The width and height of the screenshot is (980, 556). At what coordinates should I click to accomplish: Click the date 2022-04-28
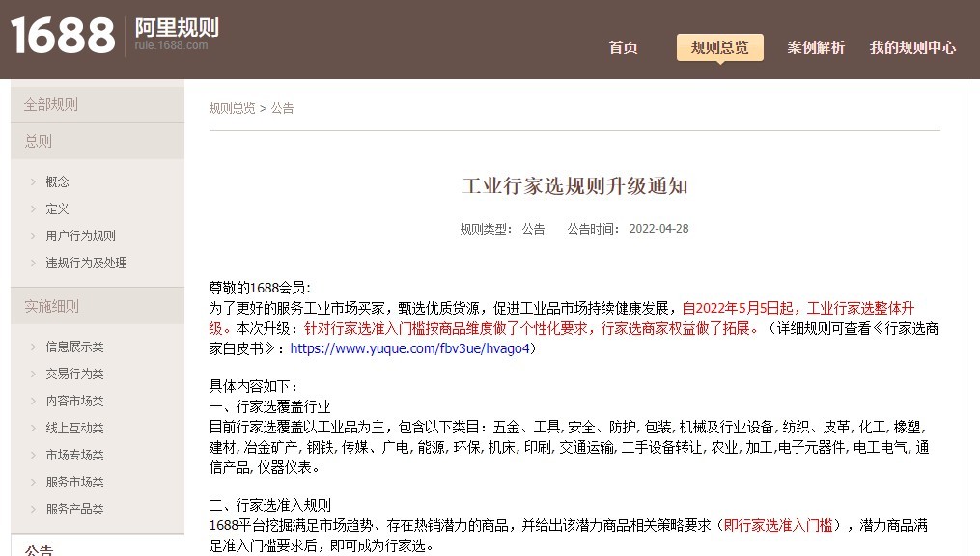click(x=658, y=229)
